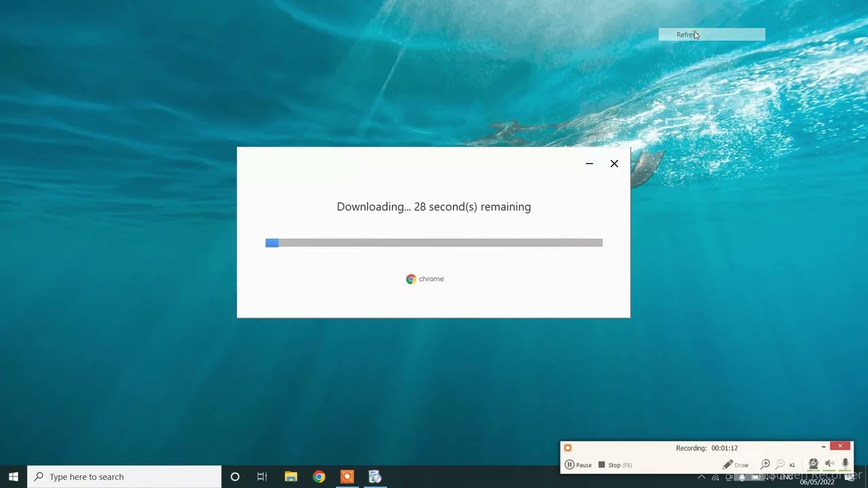The image size is (868, 488).
Task: Click the Chrome logo in installer dialog
Action: tap(411, 279)
